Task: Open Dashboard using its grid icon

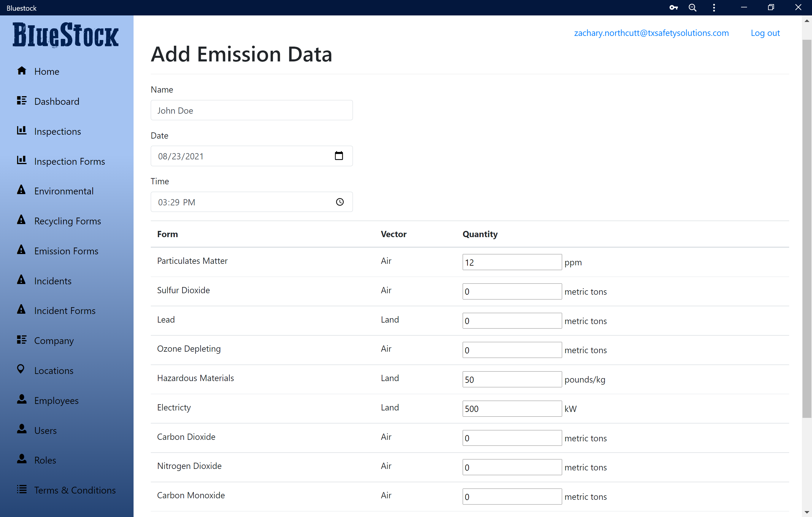Action: (22, 101)
